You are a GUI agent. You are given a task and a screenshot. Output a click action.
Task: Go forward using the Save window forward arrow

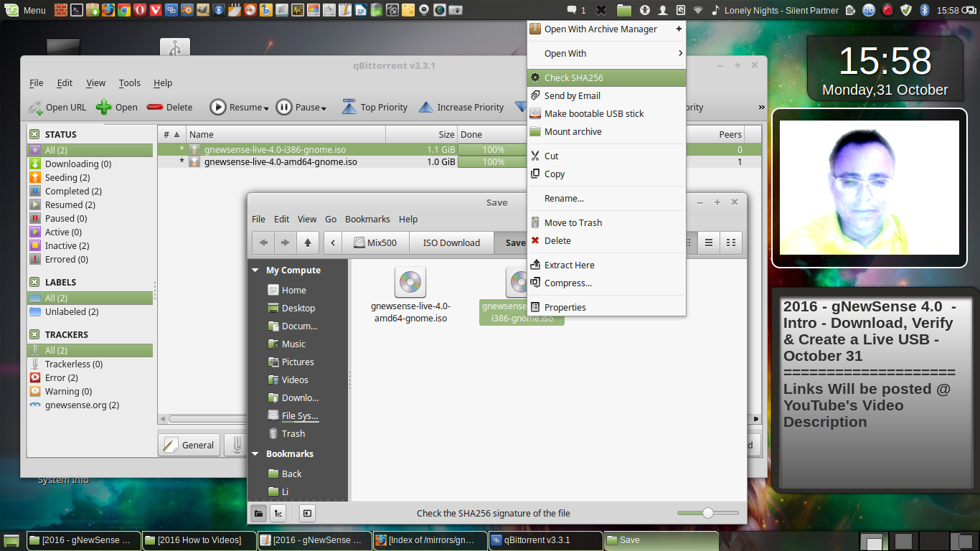click(286, 242)
